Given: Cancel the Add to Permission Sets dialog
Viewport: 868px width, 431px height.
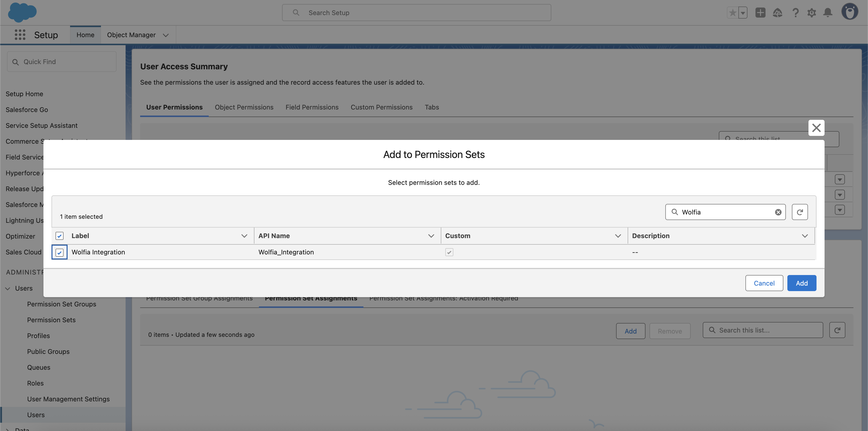Looking at the screenshot, I should [x=764, y=283].
